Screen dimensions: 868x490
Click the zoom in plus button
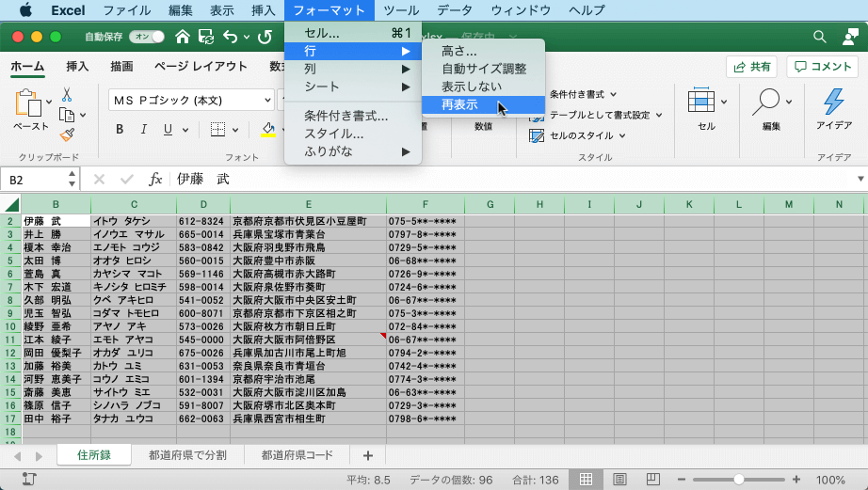pyautogui.click(x=796, y=480)
